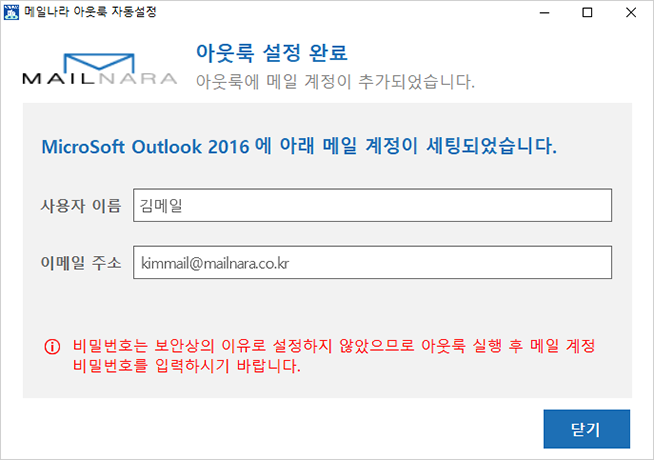Minimize the 메일나라 아웃룩 자동설정 window
Screen dimensions: 654x460
(x=544, y=13)
